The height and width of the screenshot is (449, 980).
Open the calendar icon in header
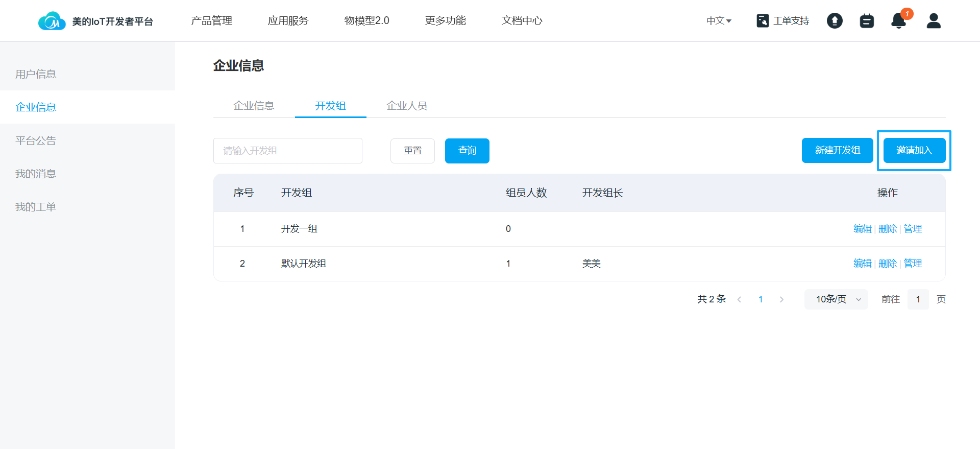pyautogui.click(x=867, y=21)
